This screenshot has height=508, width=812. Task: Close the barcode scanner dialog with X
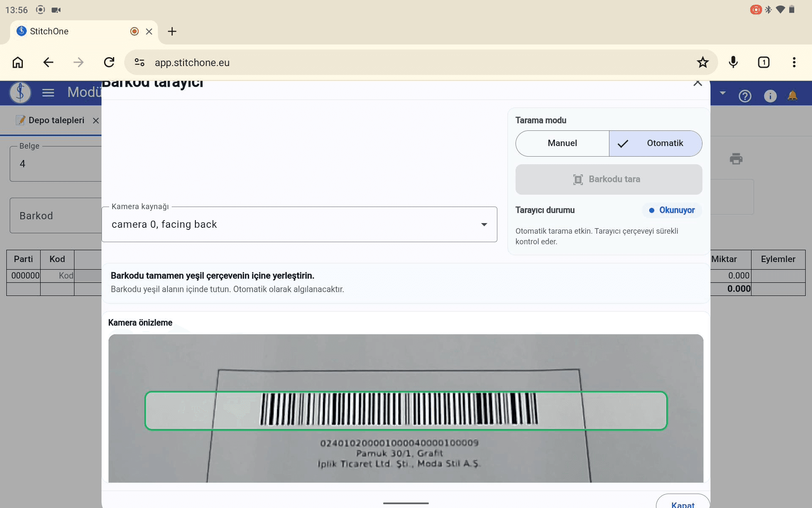click(x=698, y=83)
